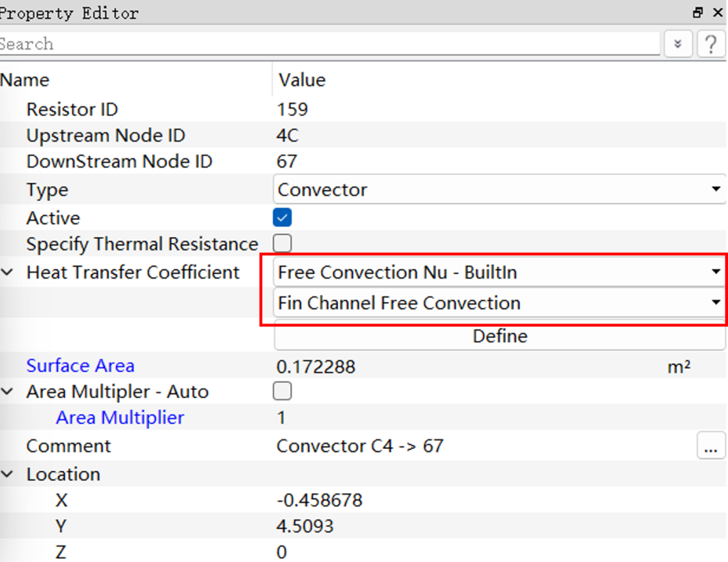Select the Comment row label
Viewport: 728px width, 562px height.
[69, 446]
